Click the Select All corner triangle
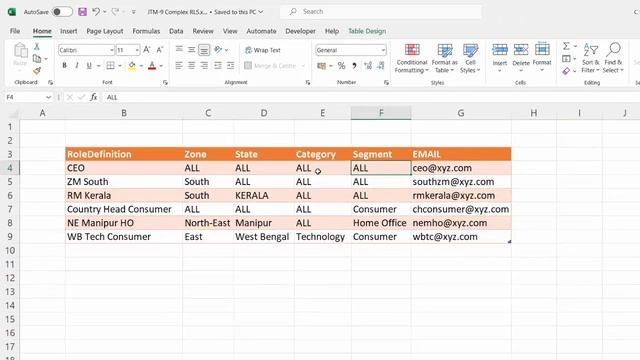 13,113
